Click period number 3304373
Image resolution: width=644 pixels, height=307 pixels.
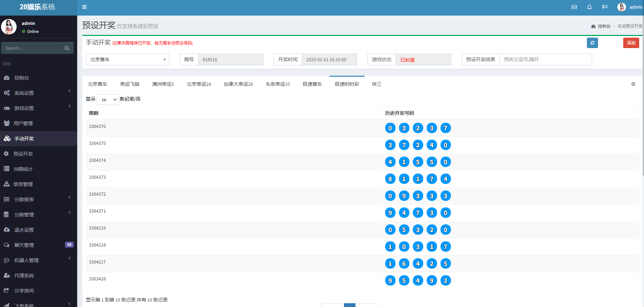[97, 177]
